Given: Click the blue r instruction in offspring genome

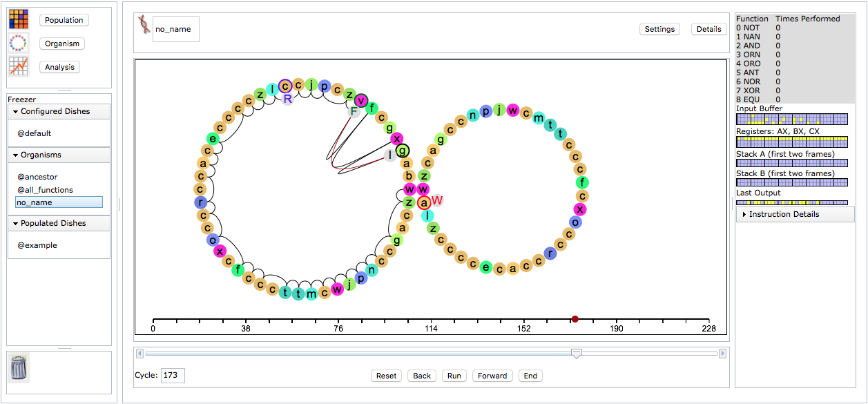Looking at the screenshot, I should (x=550, y=253).
